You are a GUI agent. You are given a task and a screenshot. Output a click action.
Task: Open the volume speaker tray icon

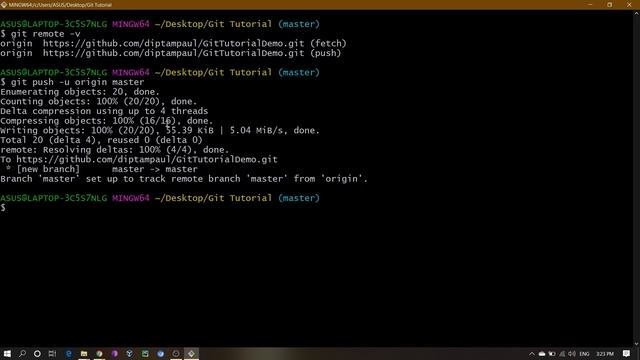[572, 354]
